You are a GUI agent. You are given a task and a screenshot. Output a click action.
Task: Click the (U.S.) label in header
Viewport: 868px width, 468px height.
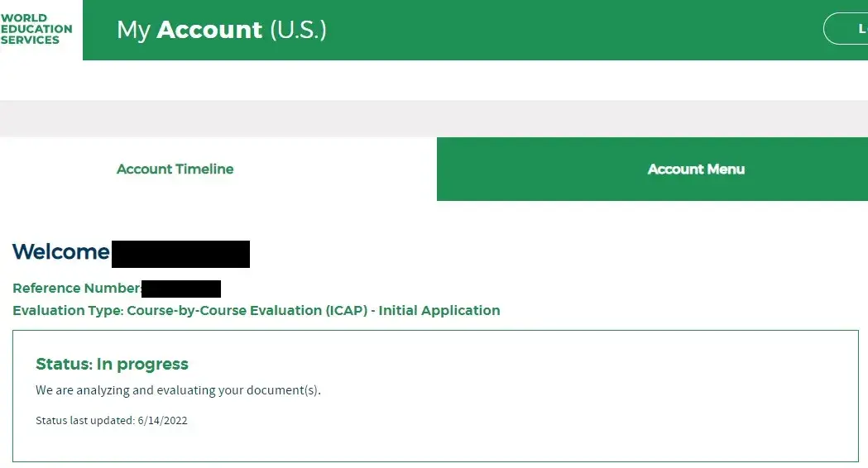click(x=298, y=30)
